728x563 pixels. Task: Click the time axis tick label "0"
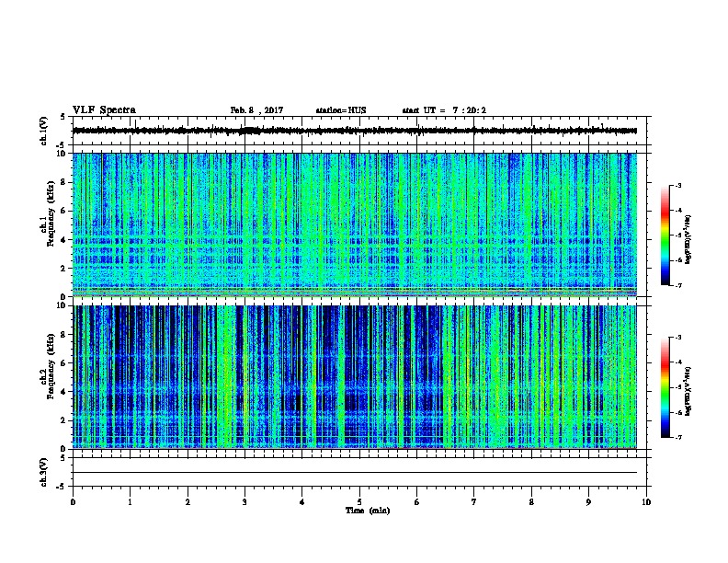click(73, 501)
